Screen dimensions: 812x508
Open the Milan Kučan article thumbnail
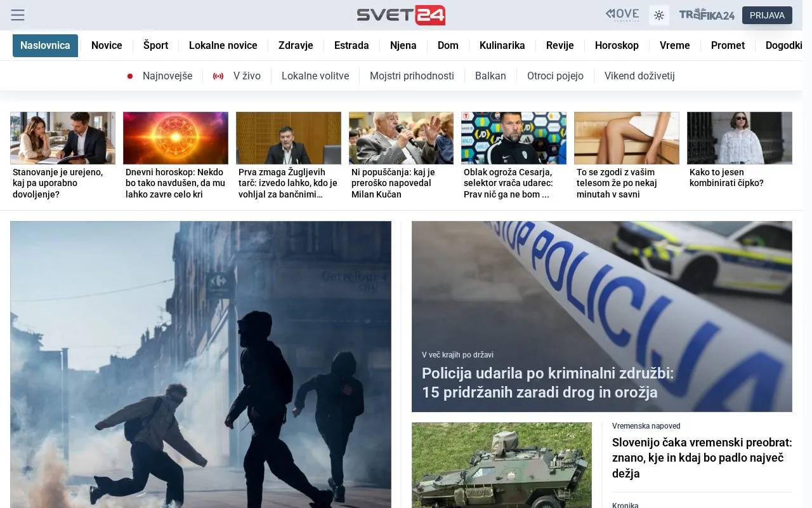click(x=401, y=138)
